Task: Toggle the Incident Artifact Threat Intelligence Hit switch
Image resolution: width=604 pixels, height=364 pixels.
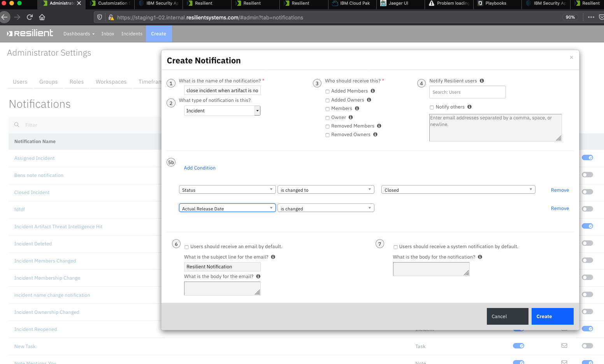Action: [587, 226]
